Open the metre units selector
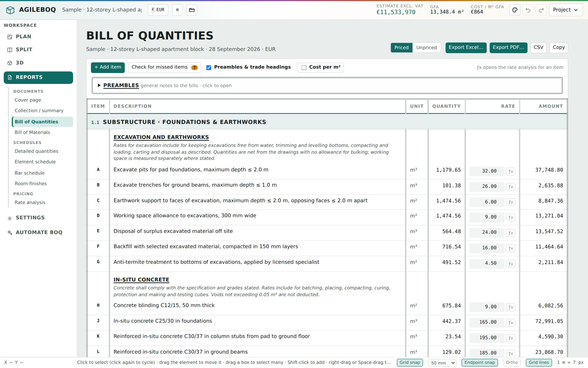This screenshot has height=368, width=588. tap(177, 10)
